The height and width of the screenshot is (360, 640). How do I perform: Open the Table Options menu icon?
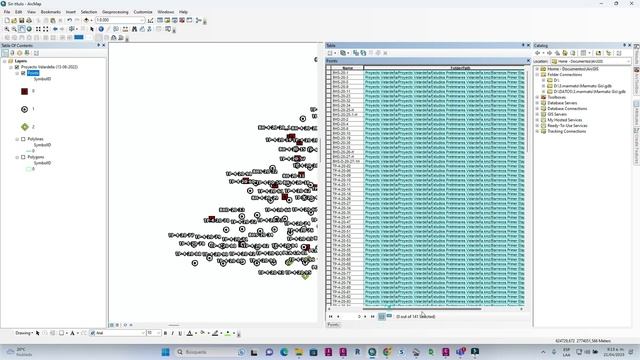point(331,53)
